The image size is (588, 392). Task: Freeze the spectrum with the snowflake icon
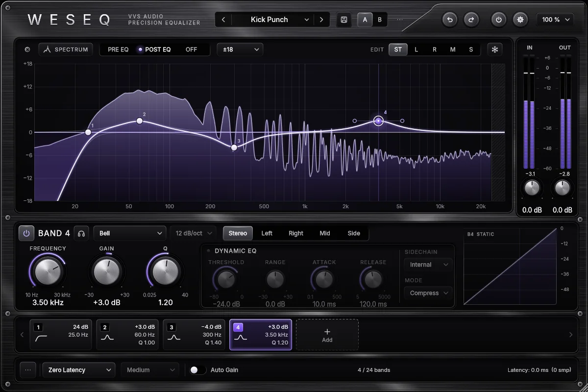tap(495, 49)
